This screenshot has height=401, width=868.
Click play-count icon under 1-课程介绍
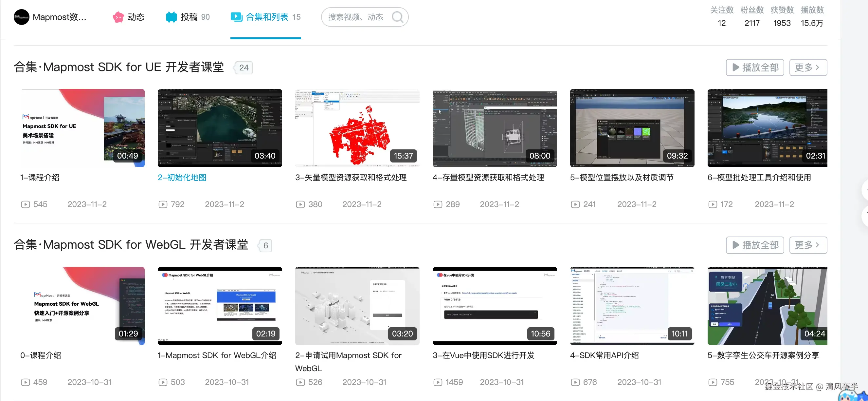pyautogui.click(x=25, y=204)
